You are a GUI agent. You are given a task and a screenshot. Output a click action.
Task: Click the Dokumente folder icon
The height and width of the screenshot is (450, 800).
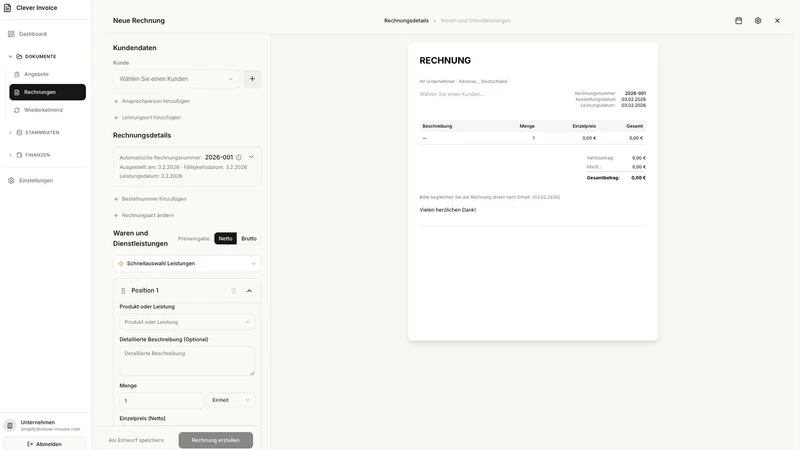19,57
